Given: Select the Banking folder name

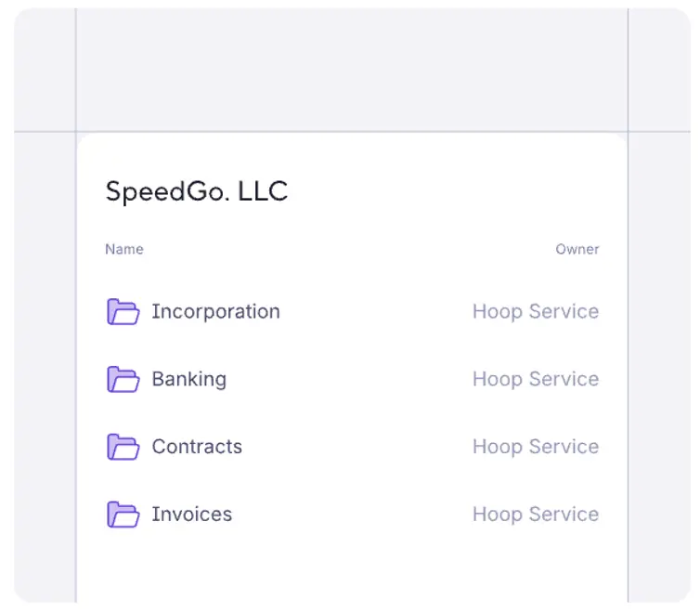Looking at the screenshot, I should pos(189,380).
